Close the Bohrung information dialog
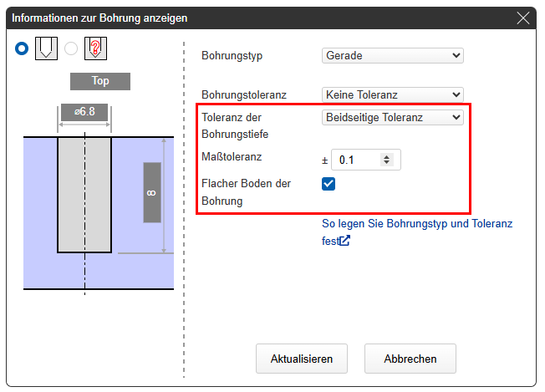545x392 pixels. tap(523, 18)
